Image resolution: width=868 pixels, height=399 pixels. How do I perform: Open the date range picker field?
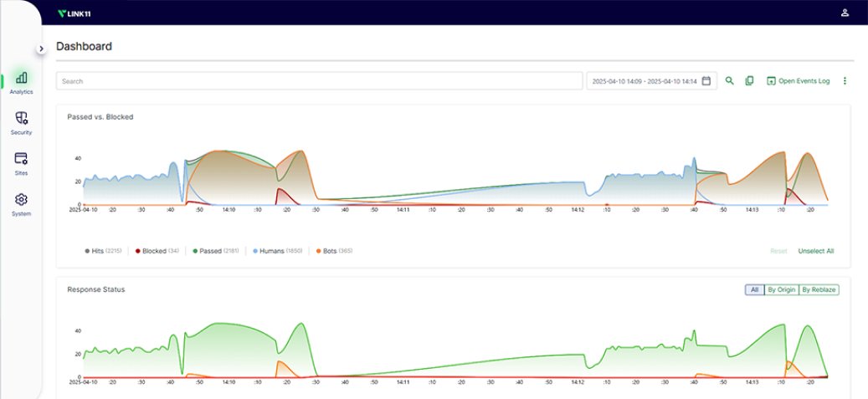point(644,81)
